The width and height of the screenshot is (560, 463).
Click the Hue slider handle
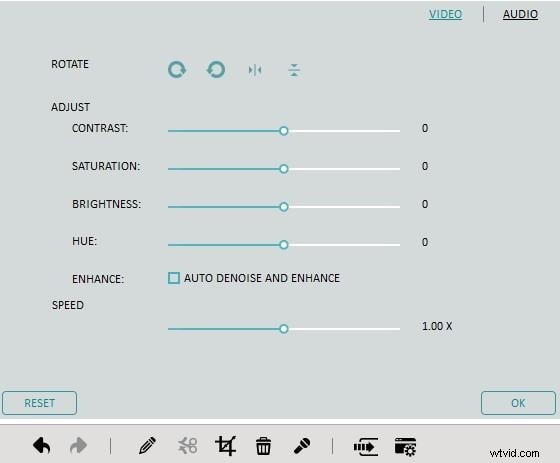coord(284,245)
